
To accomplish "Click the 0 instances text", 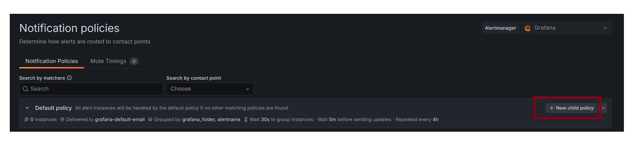I will (44, 120).
